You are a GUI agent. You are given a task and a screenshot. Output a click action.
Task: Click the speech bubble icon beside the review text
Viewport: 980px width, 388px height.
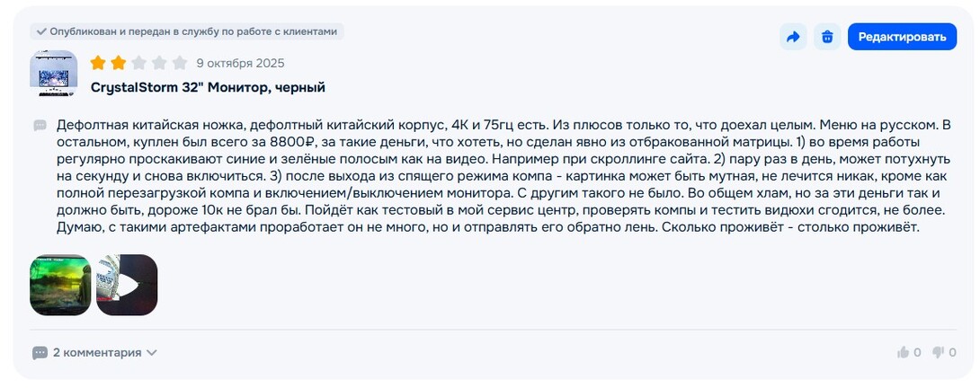pos(40,125)
